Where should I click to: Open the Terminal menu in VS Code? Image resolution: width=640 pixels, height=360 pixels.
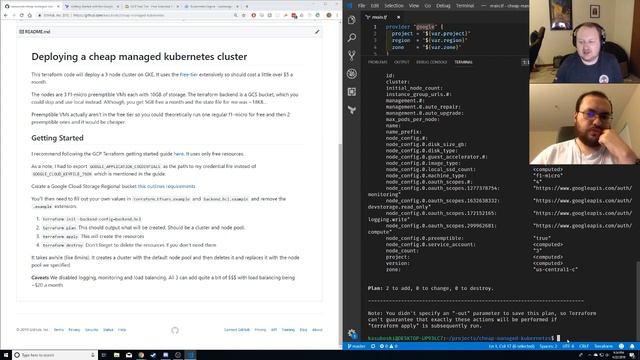pos(465,6)
